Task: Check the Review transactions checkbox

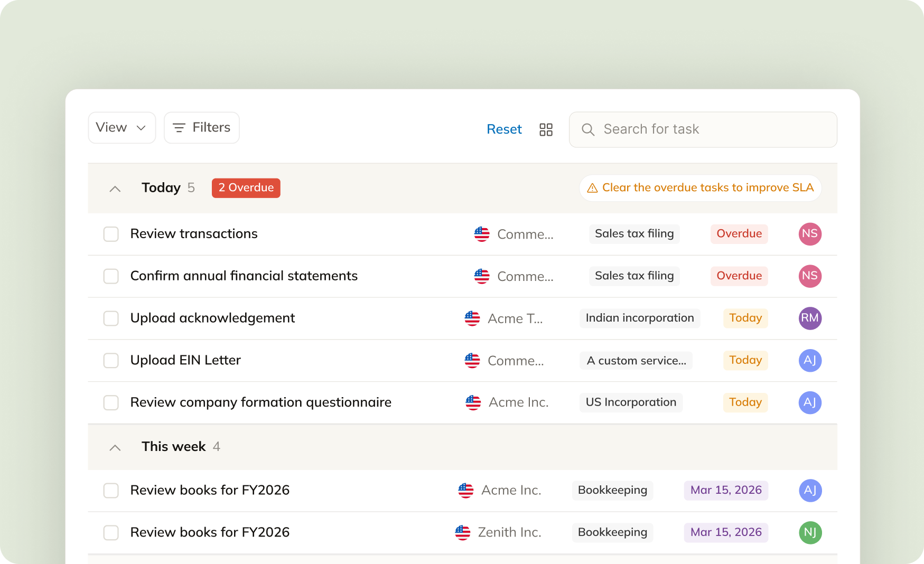Action: click(111, 234)
